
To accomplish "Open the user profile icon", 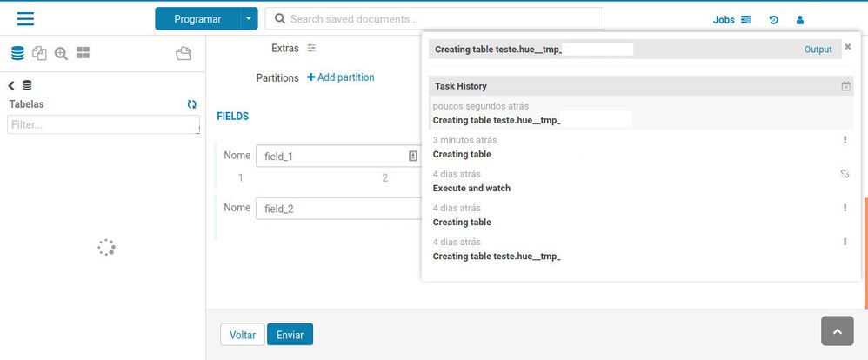I will [x=800, y=20].
